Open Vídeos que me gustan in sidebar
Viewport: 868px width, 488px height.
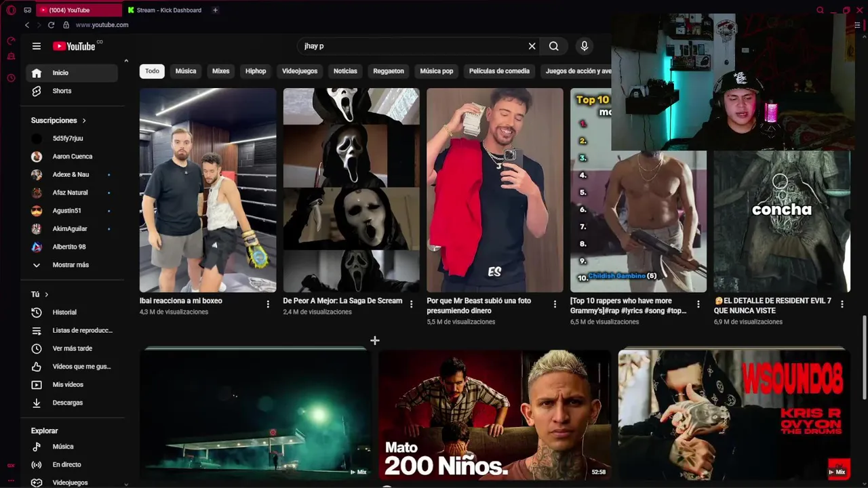click(73, 367)
